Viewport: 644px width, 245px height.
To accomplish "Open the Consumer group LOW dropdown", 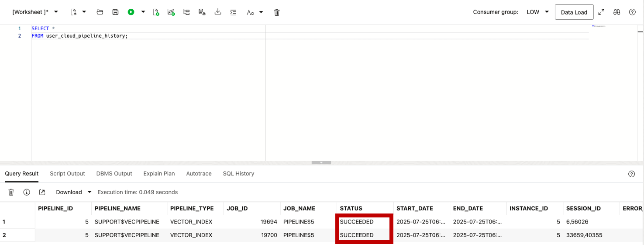I will tap(537, 12).
